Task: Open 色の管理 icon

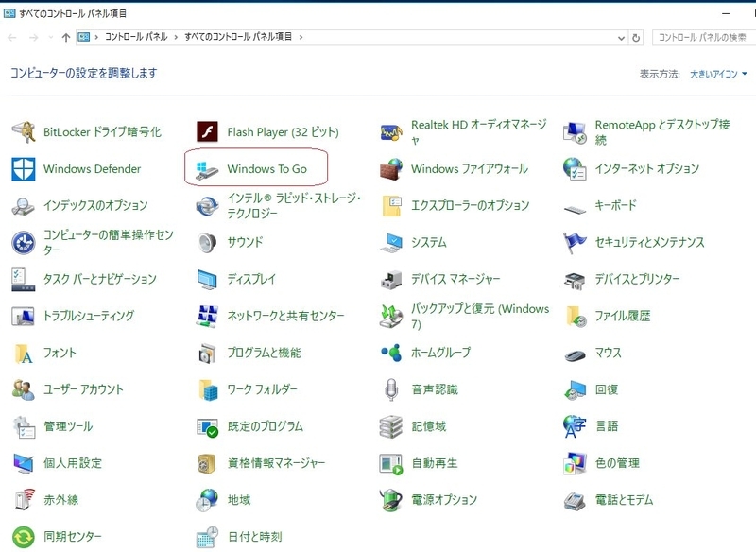Action: (x=575, y=464)
